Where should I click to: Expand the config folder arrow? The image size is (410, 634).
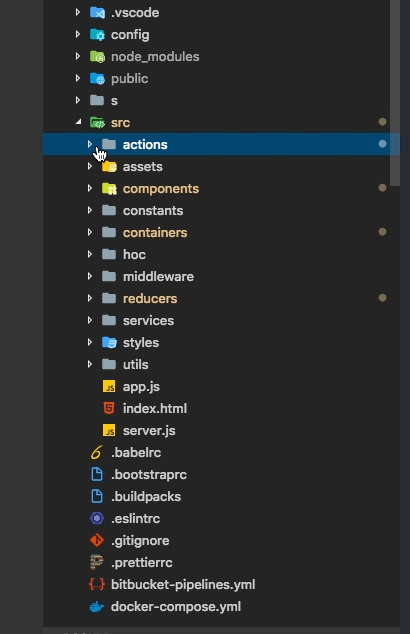[78, 34]
